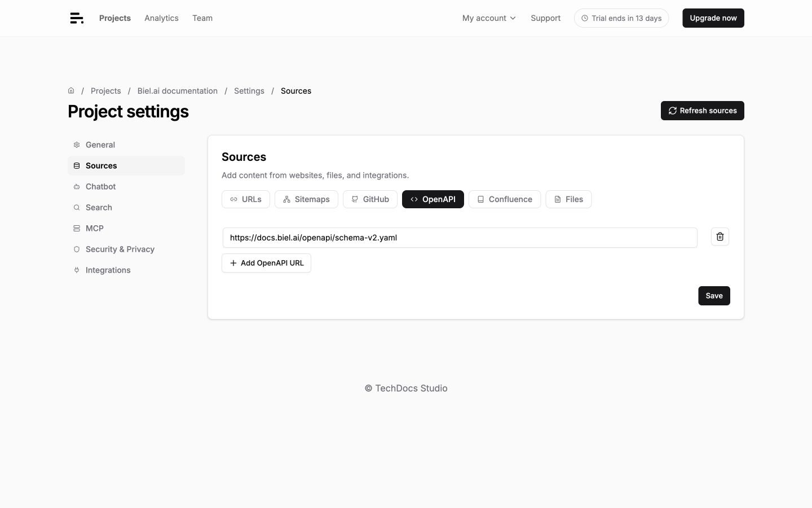Open Search settings in sidebar

click(126, 207)
